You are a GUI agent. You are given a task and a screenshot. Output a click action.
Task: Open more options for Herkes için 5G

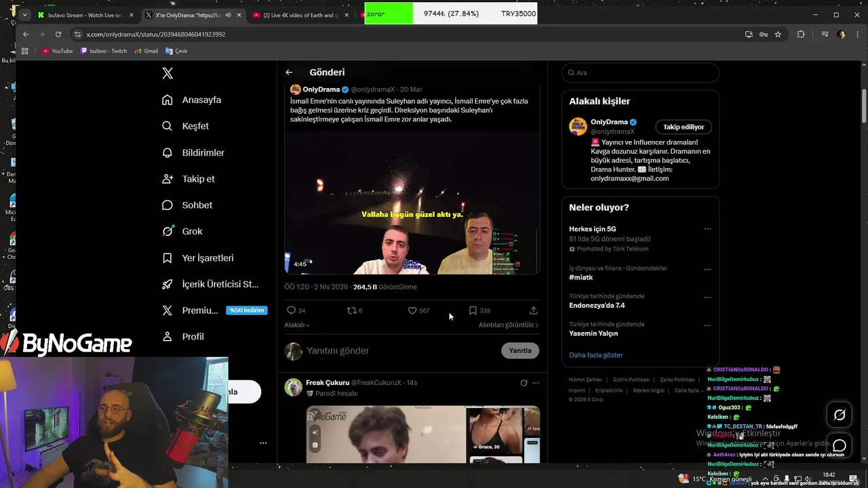coord(707,229)
